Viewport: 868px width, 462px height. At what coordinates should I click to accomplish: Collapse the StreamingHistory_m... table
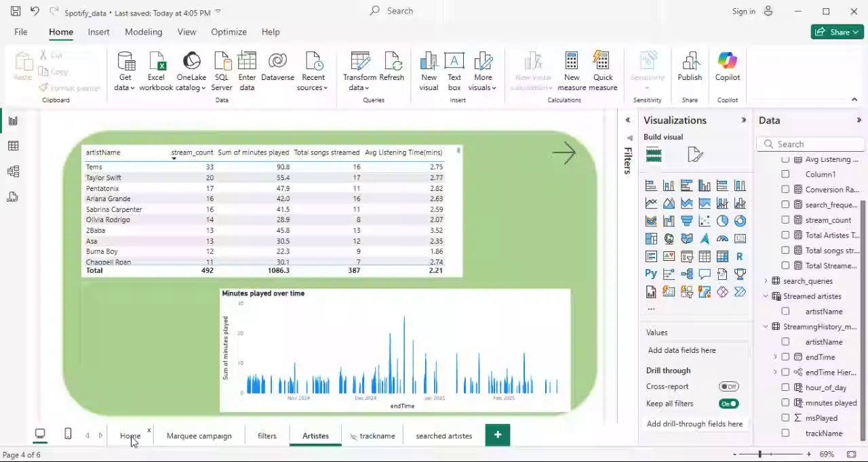pyautogui.click(x=766, y=327)
